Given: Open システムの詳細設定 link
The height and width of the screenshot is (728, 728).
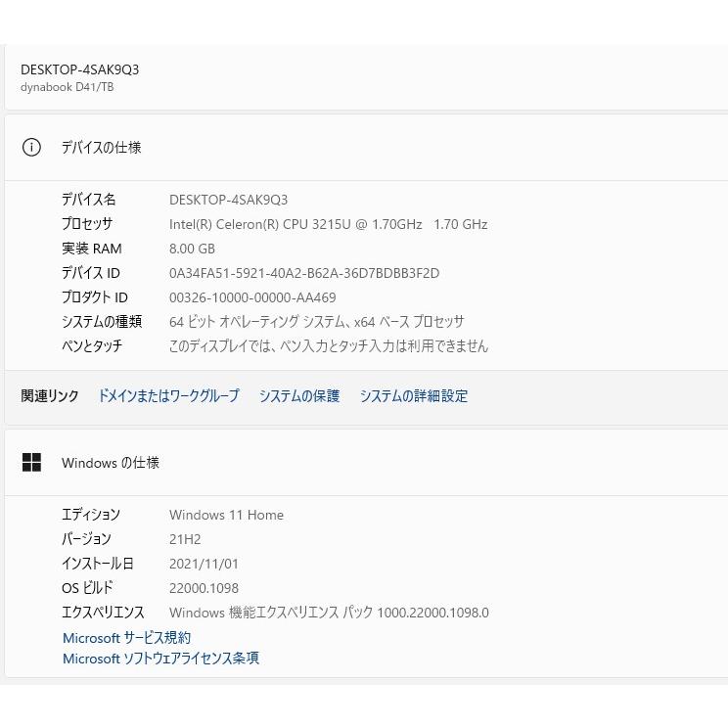Looking at the screenshot, I should pos(414,396).
